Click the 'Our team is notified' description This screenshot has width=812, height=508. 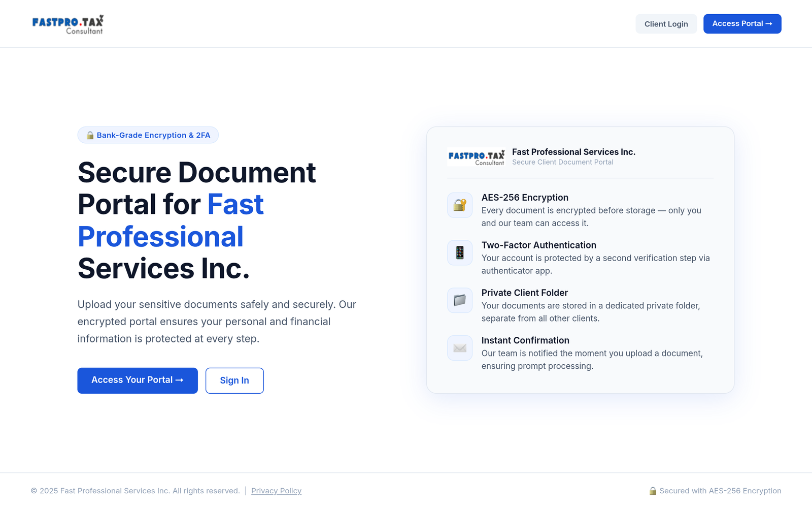point(592,360)
